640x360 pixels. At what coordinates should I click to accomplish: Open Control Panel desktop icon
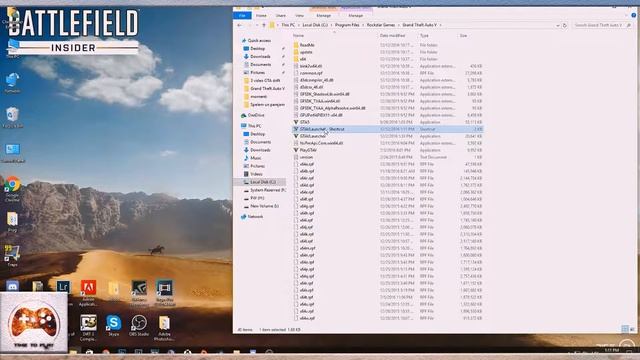point(12,153)
